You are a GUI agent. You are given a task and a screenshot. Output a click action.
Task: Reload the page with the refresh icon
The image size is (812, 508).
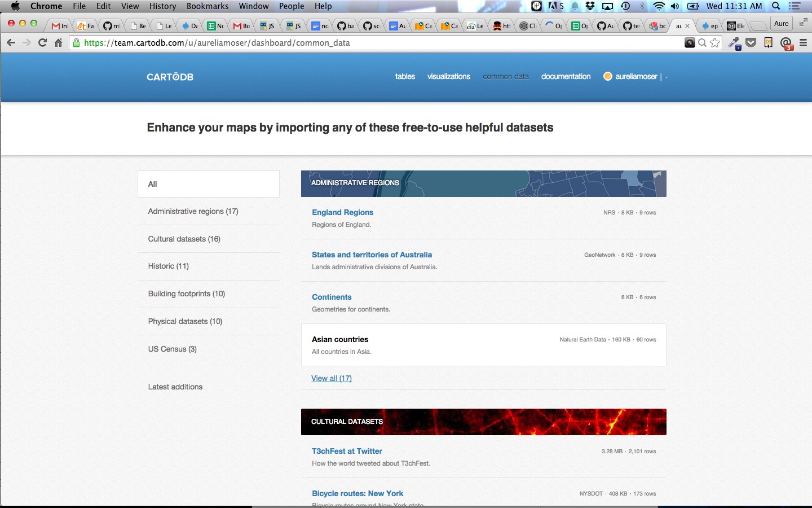42,43
